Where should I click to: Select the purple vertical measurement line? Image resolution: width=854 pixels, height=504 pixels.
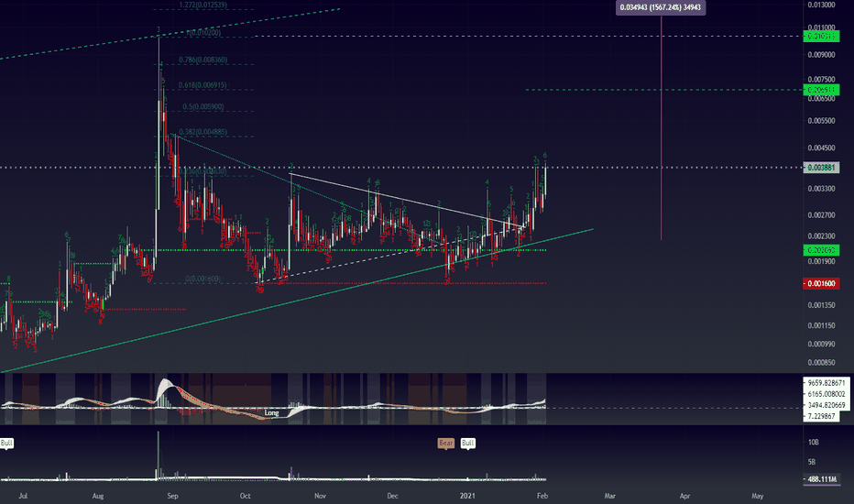[x=662, y=128]
